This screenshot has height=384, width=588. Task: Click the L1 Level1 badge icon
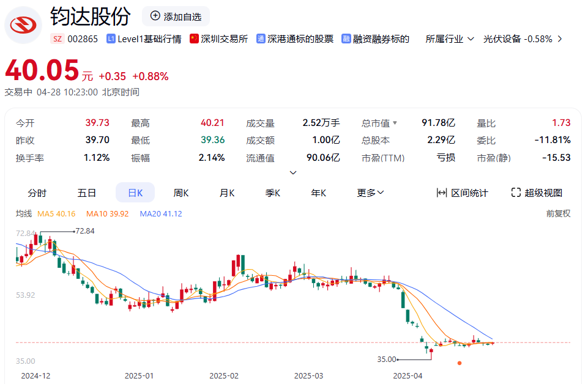[x=111, y=39]
